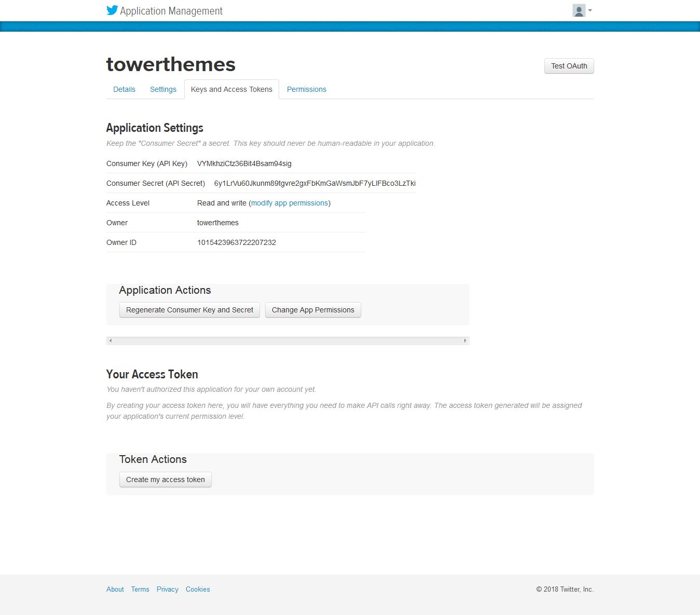
Task: Switch to the Settings tab
Action: [163, 89]
